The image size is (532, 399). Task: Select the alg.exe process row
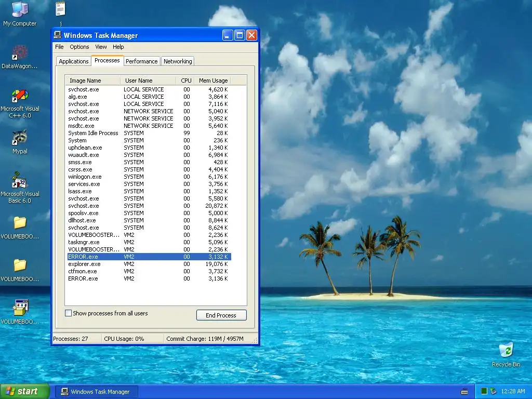tap(149, 97)
